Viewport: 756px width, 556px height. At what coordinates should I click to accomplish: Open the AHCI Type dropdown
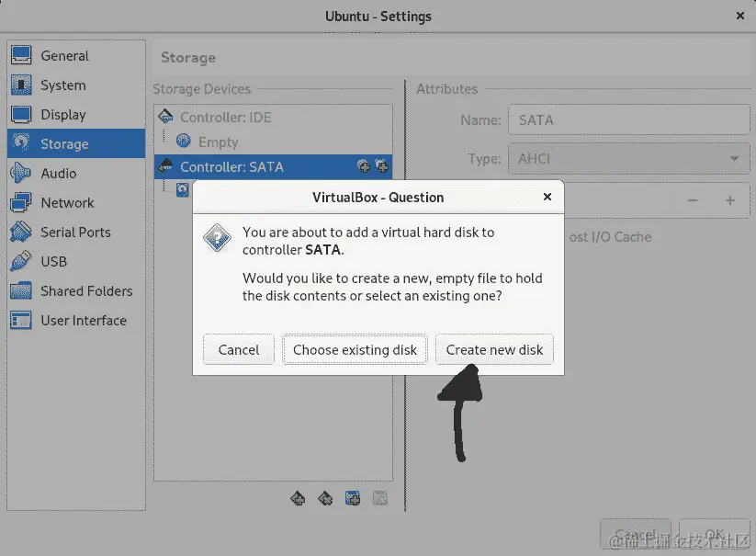[x=628, y=159]
